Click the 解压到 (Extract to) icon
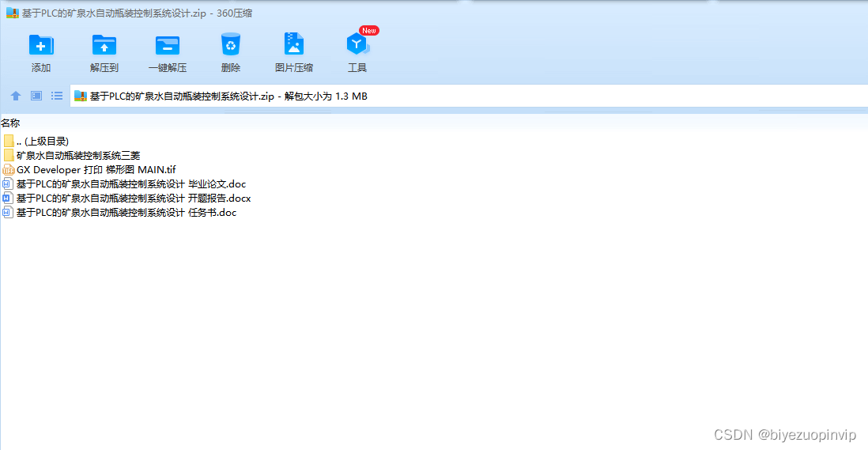Image resolution: width=868 pixels, height=450 pixels. (x=104, y=45)
